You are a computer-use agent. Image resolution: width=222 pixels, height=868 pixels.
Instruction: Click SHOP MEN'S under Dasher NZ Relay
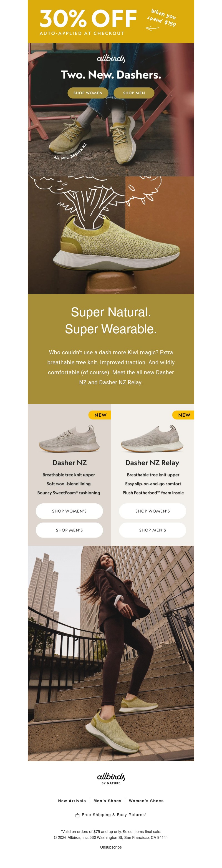tap(152, 530)
